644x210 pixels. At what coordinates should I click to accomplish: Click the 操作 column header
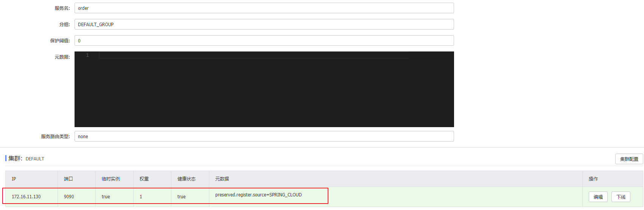[593, 179]
